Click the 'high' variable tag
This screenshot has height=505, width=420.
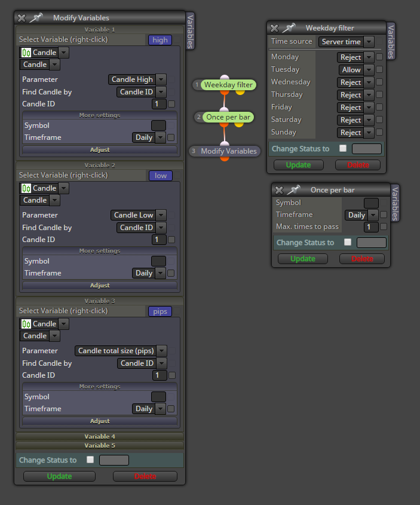[x=160, y=40]
